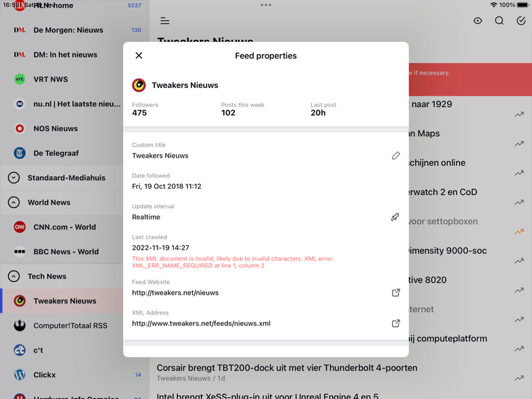Toggle the eye view filter icon

[477, 21]
